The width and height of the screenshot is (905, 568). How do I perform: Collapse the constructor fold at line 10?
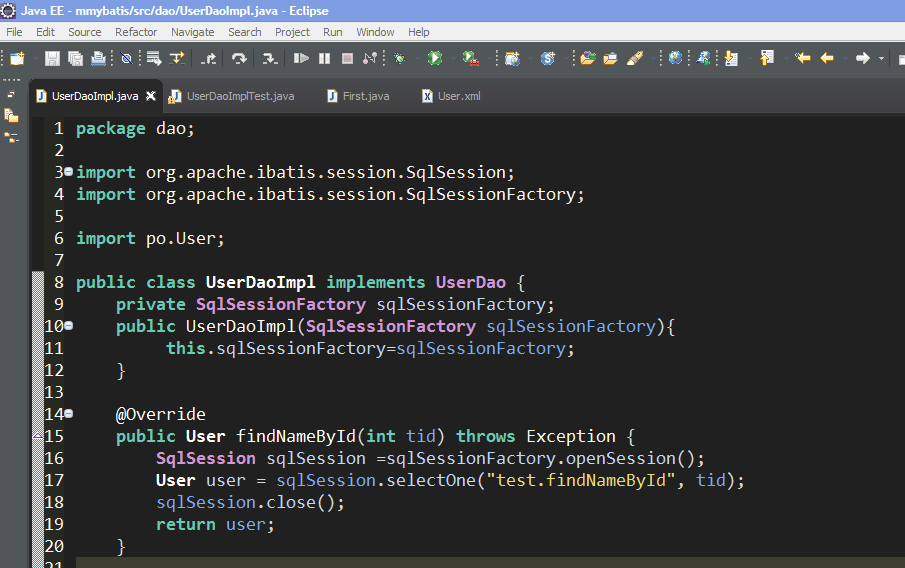69,326
